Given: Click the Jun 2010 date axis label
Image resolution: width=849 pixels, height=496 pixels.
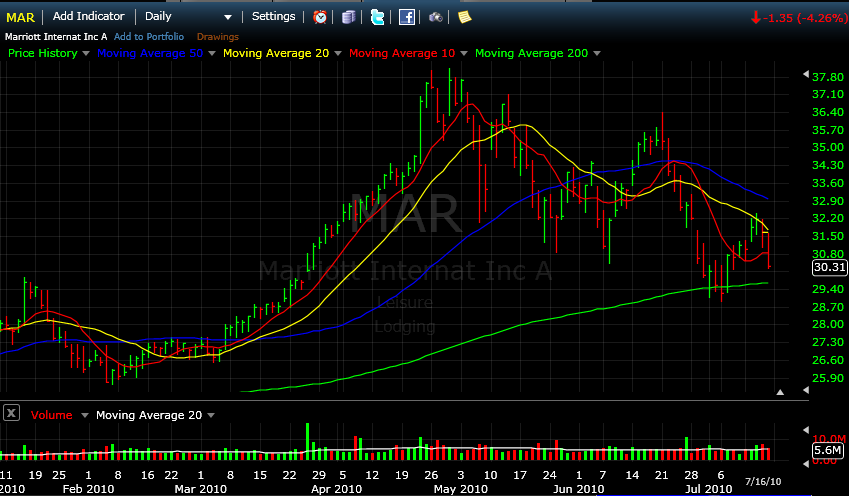Looking at the screenshot, I should [x=578, y=489].
